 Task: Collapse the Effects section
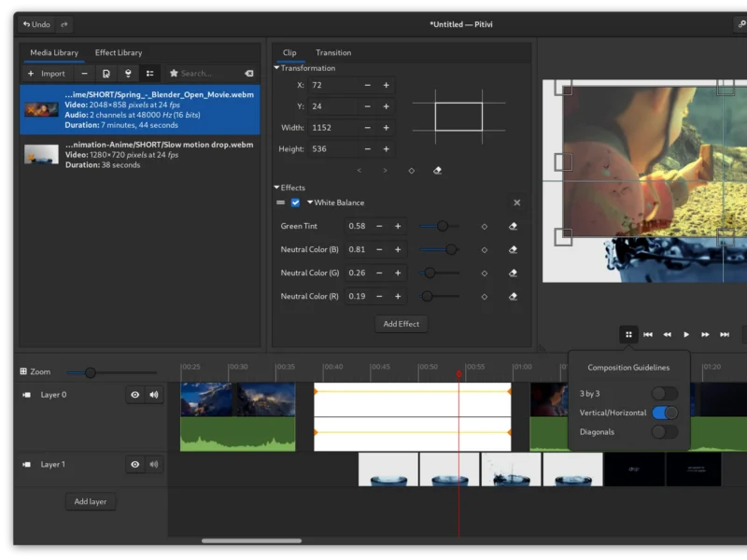(276, 188)
